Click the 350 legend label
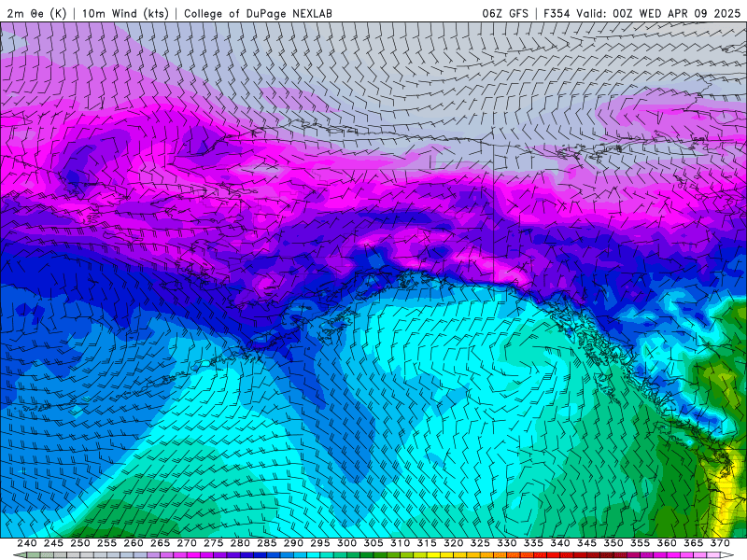The height and width of the screenshot is (560, 747). click(613, 543)
